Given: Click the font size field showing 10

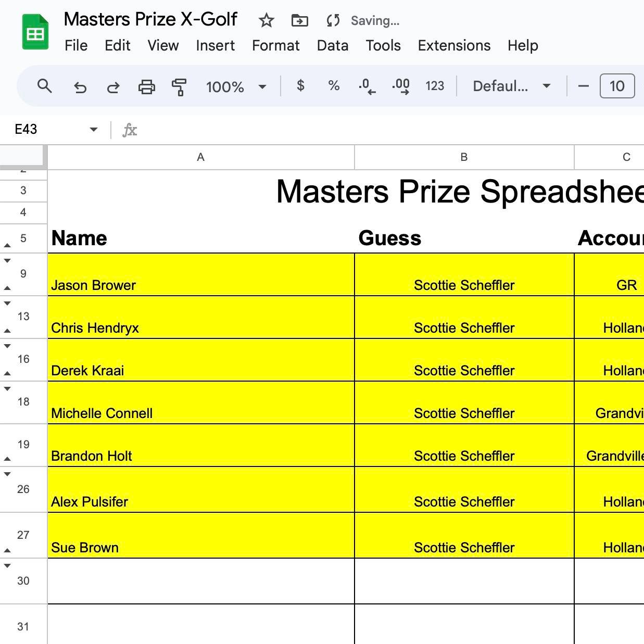Looking at the screenshot, I should coord(617,86).
